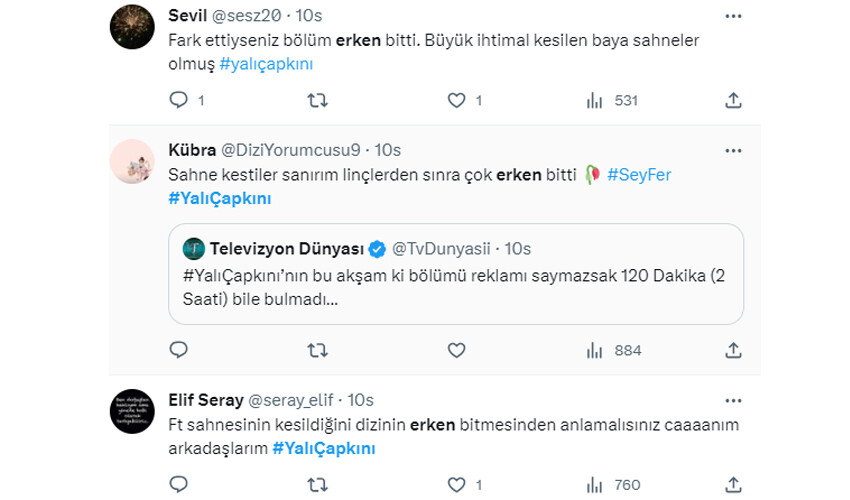The height and width of the screenshot is (500, 850).
Task: Open more options on Sevil's tweet
Action: click(732, 17)
